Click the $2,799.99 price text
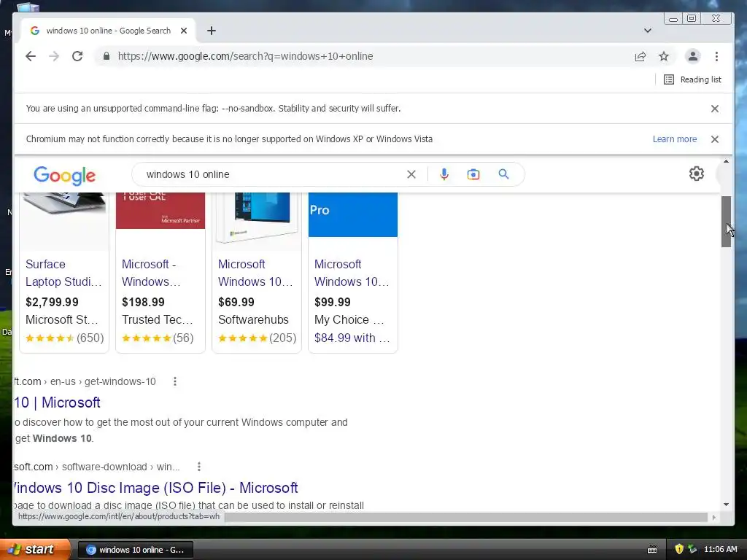The width and height of the screenshot is (747, 560). coord(52,302)
